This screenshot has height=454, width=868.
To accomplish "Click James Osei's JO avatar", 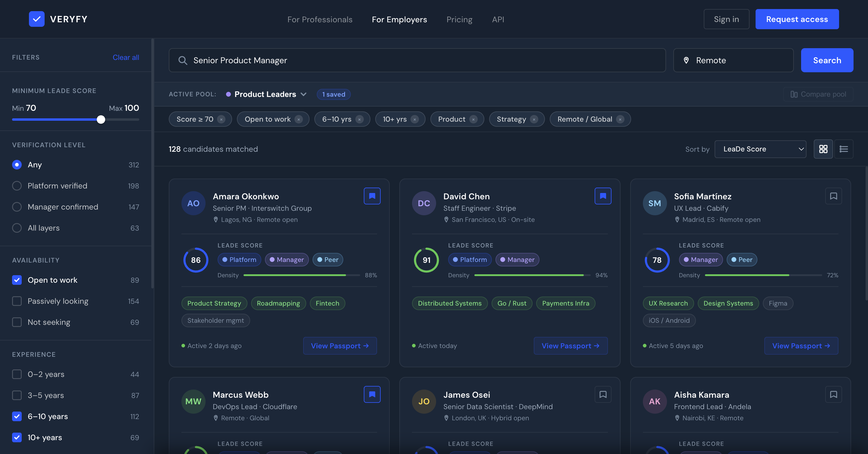I will point(424,402).
